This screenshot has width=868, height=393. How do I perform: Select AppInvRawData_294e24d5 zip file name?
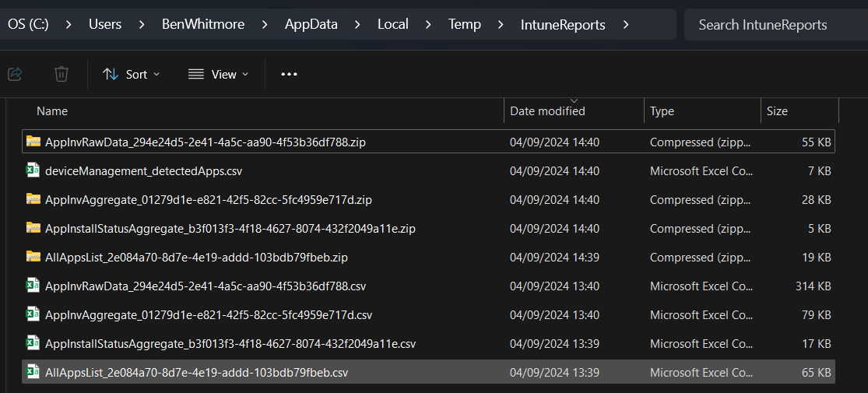click(206, 142)
